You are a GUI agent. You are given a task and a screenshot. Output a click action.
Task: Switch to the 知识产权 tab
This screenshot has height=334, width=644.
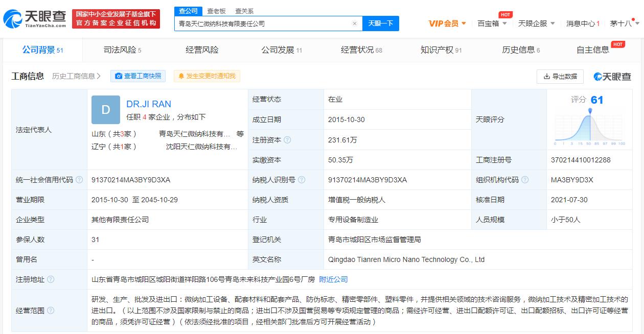[441, 50]
